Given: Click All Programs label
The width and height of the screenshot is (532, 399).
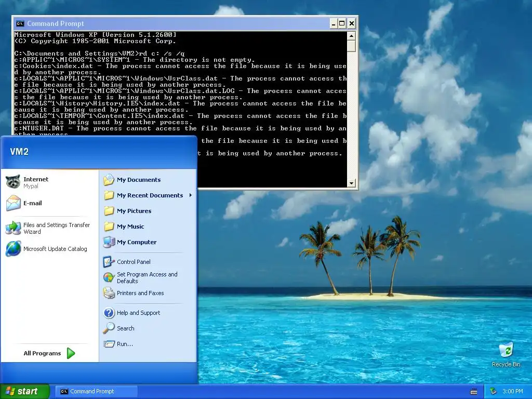Looking at the screenshot, I should pos(42,353).
